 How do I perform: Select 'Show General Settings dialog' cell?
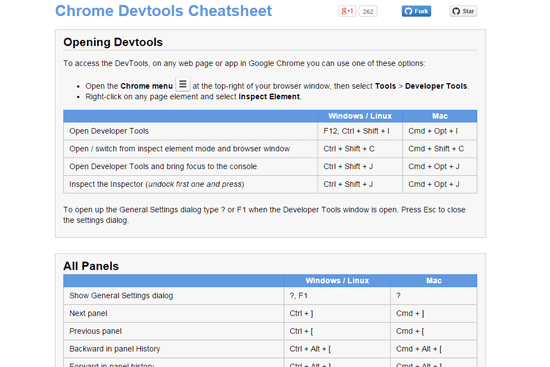tap(174, 296)
